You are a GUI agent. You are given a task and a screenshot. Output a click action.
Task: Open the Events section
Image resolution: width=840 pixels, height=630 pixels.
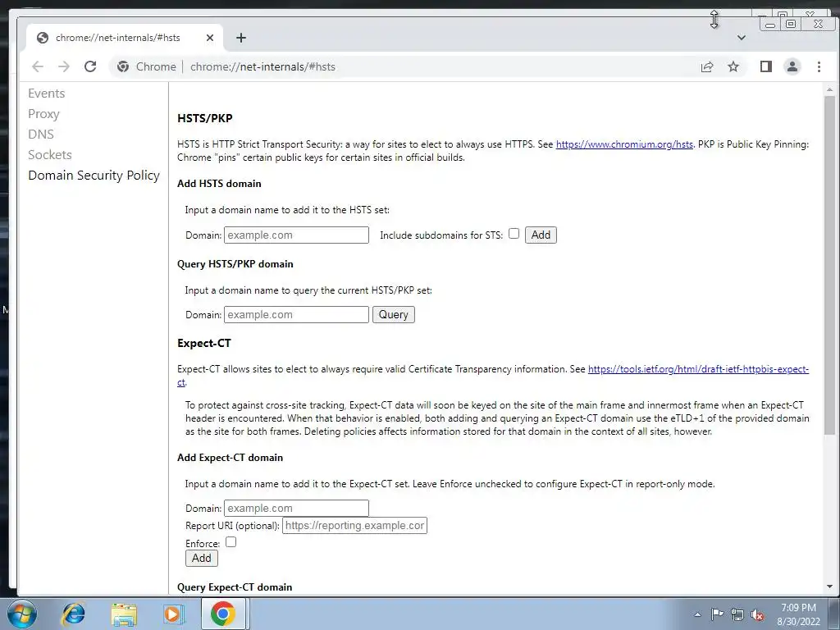[47, 94]
